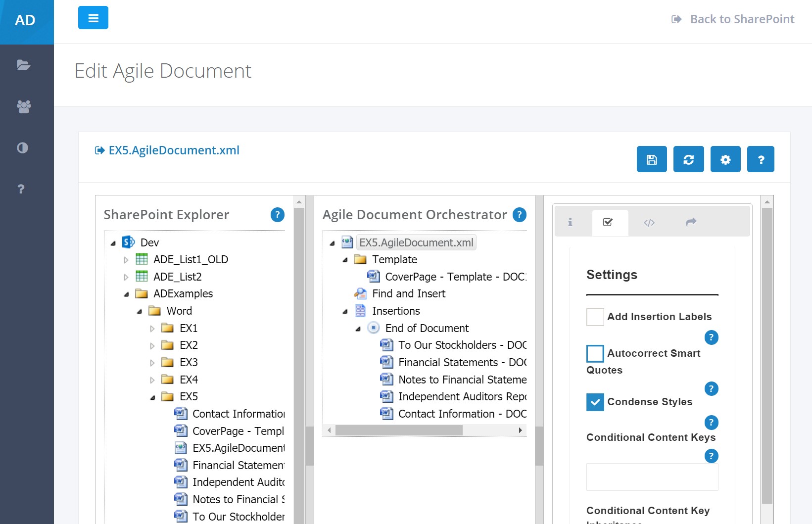Collapse End of Document node
812x524 pixels.
pyautogui.click(x=358, y=329)
